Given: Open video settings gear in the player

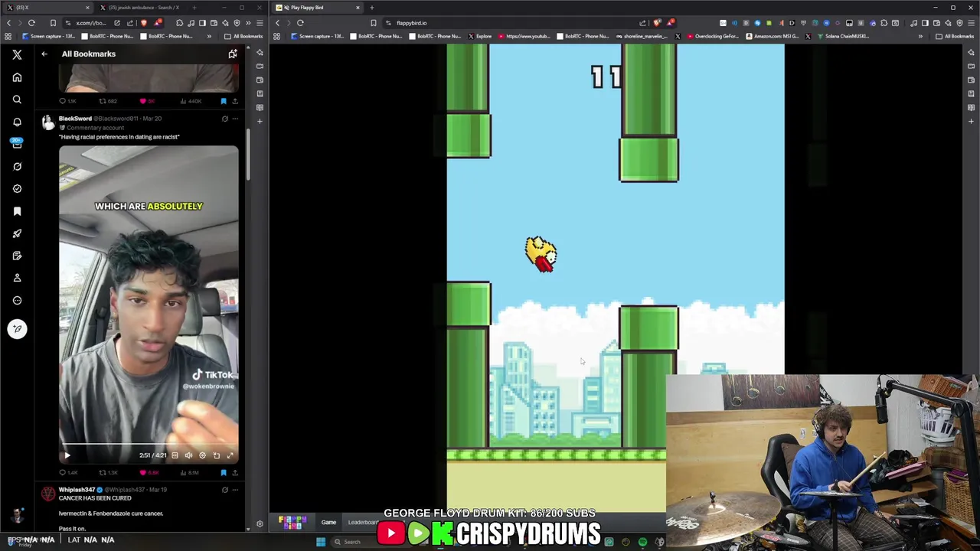Looking at the screenshot, I should point(202,455).
